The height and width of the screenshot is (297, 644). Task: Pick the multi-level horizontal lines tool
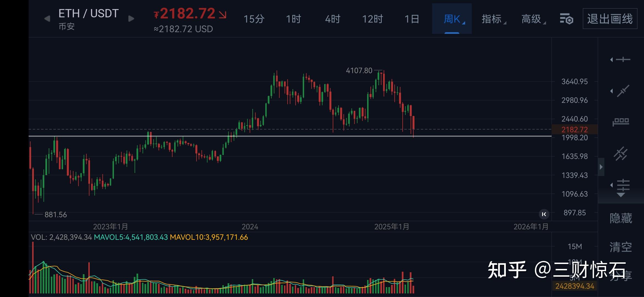pyautogui.click(x=623, y=185)
